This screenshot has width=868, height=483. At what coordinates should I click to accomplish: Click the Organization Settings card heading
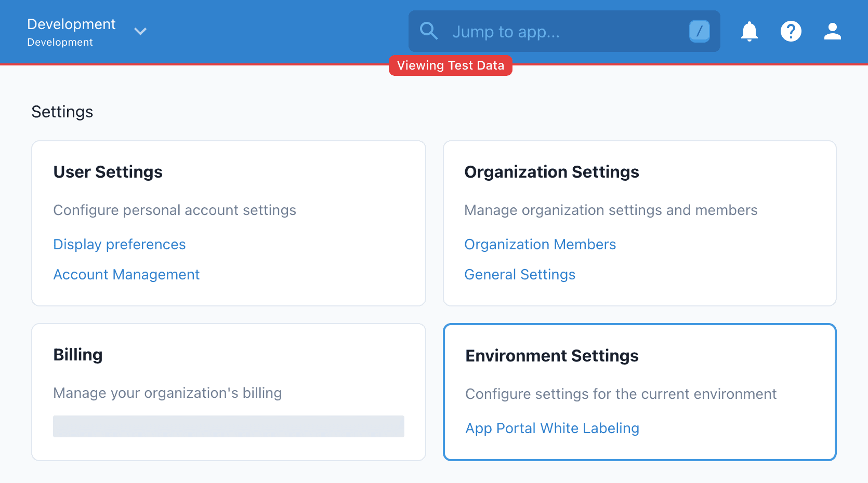click(551, 172)
